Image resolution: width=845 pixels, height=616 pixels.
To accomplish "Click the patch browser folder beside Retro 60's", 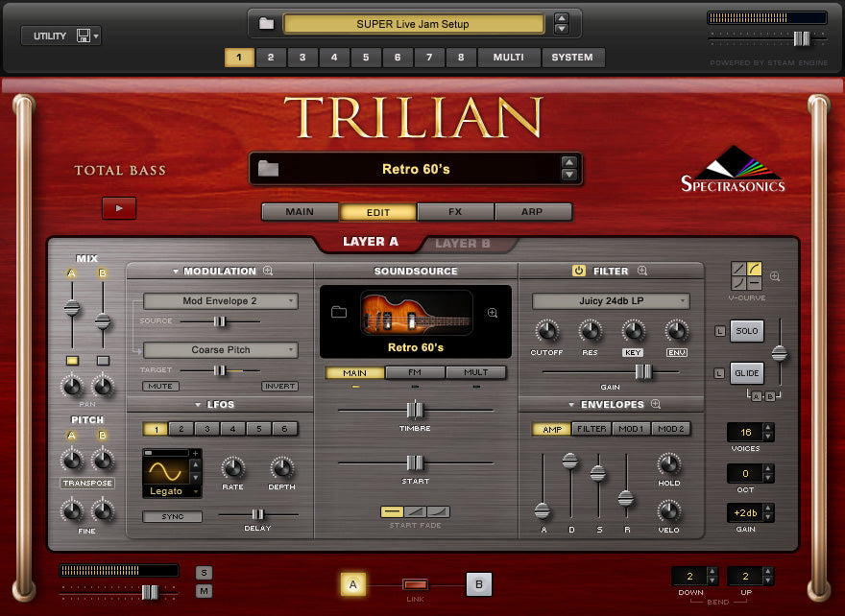I will point(268,169).
